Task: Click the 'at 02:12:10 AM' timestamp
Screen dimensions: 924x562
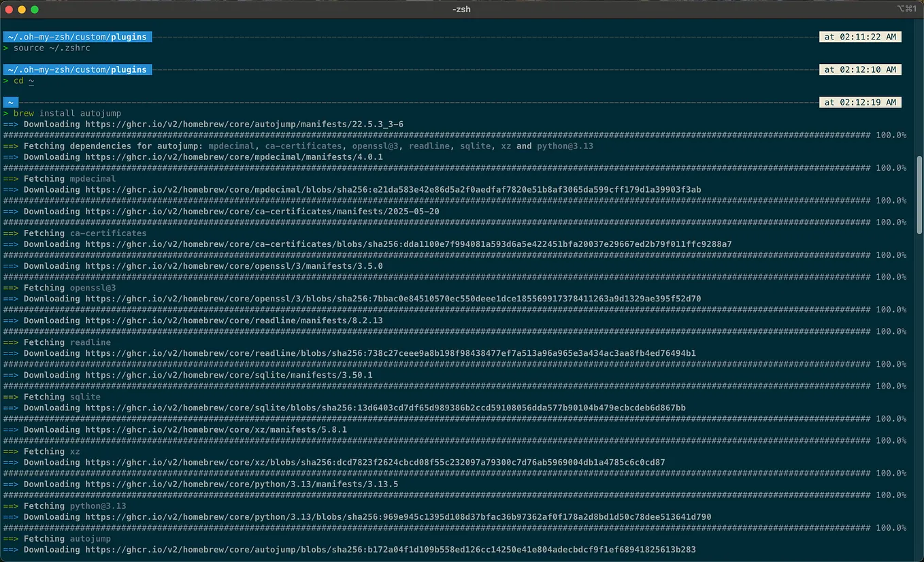Action: click(860, 69)
